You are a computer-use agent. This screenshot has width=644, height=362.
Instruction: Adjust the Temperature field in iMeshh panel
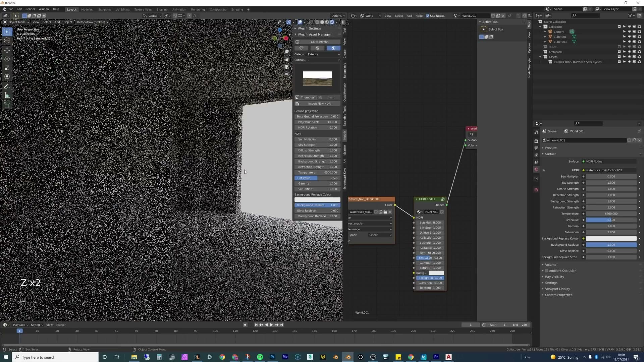pyautogui.click(x=317, y=173)
